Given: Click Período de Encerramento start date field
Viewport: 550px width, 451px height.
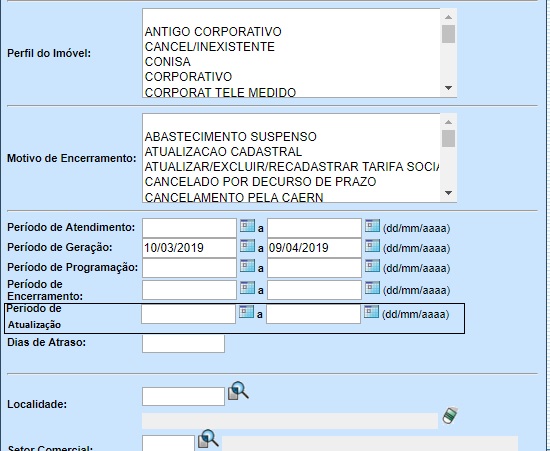Looking at the screenshot, I should (189, 290).
